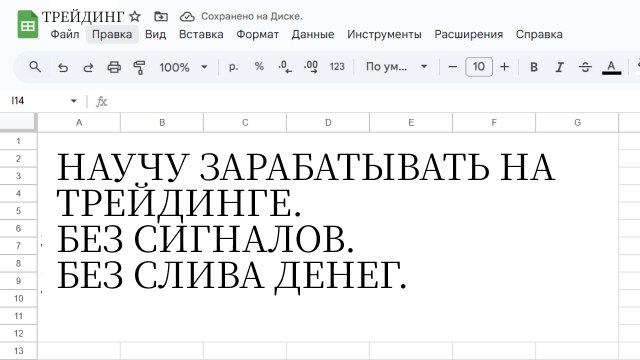
Task: Select row 6 header
Action: (18, 228)
